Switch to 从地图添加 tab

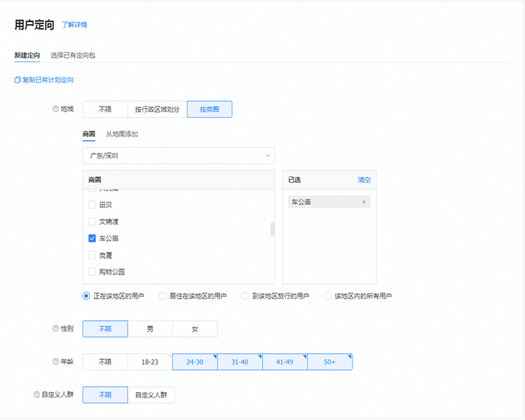click(121, 134)
